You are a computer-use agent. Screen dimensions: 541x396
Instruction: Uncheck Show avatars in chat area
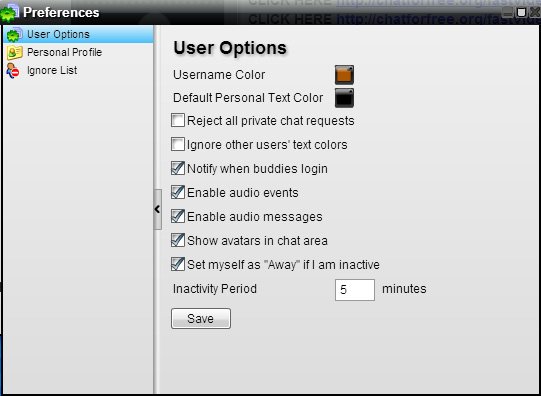pyautogui.click(x=178, y=240)
